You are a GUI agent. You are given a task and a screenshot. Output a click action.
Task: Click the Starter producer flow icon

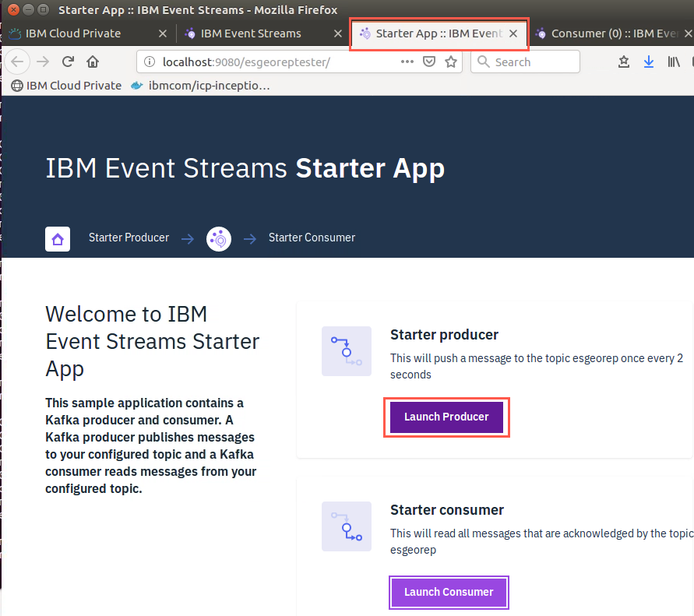[x=347, y=351]
